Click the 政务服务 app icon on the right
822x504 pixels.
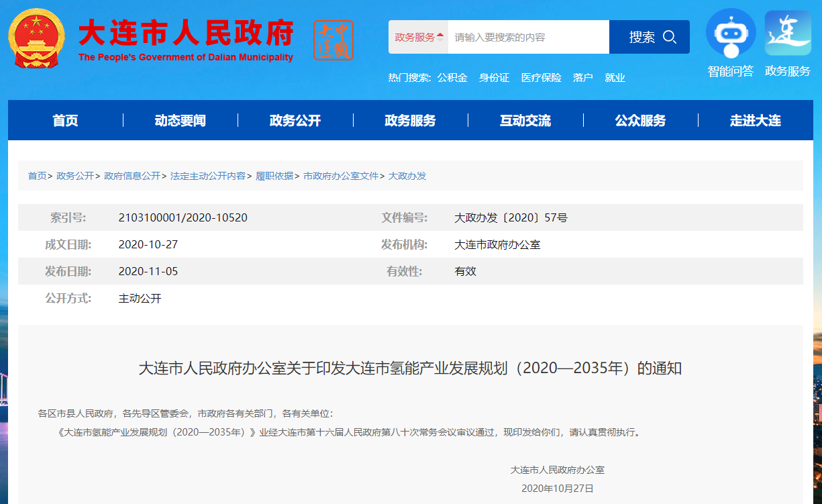coord(787,34)
